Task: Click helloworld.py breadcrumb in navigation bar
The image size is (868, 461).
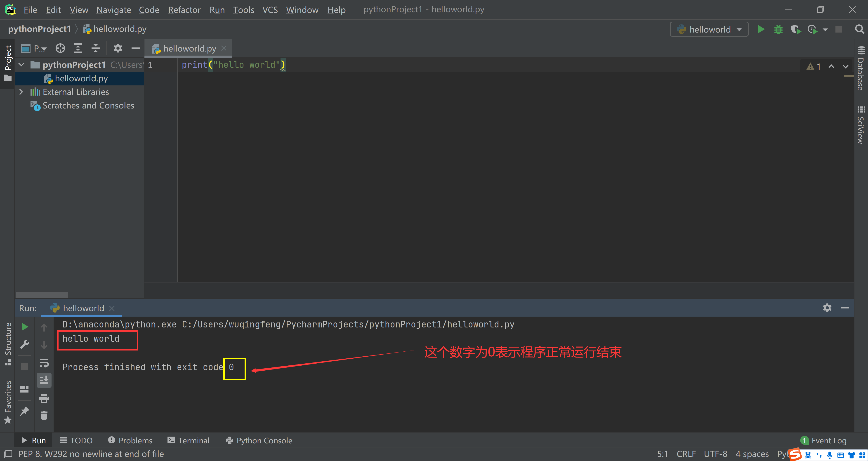Action: tap(115, 29)
